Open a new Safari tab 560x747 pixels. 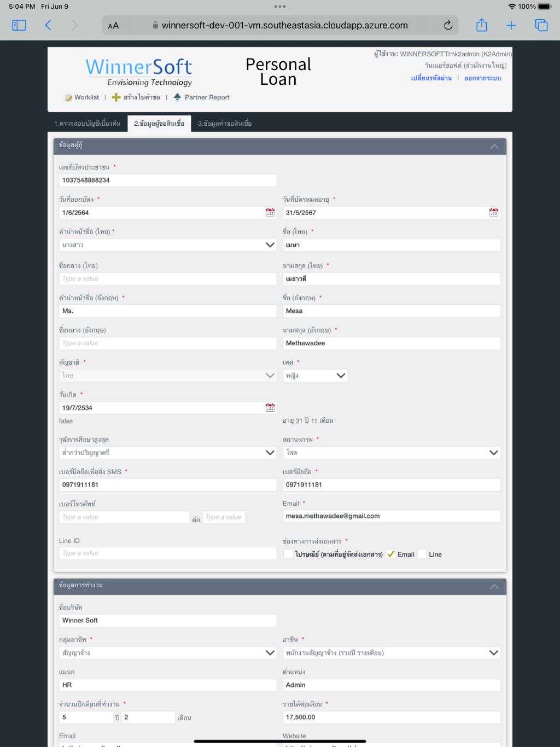tap(511, 25)
